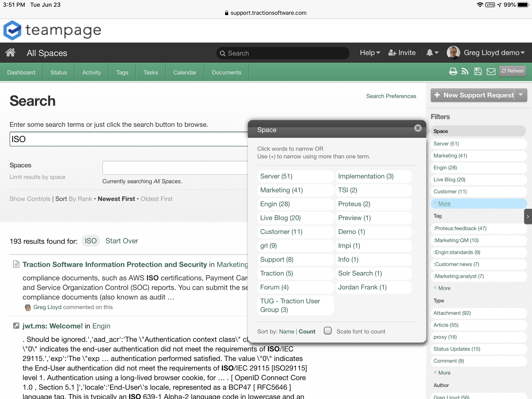Click the teampage logo
The image size is (532, 399).
click(52, 31)
